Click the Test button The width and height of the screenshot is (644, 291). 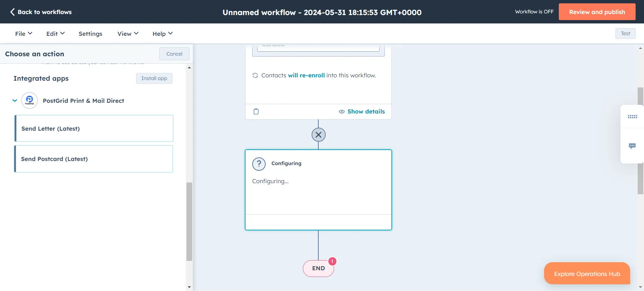coord(625,33)
